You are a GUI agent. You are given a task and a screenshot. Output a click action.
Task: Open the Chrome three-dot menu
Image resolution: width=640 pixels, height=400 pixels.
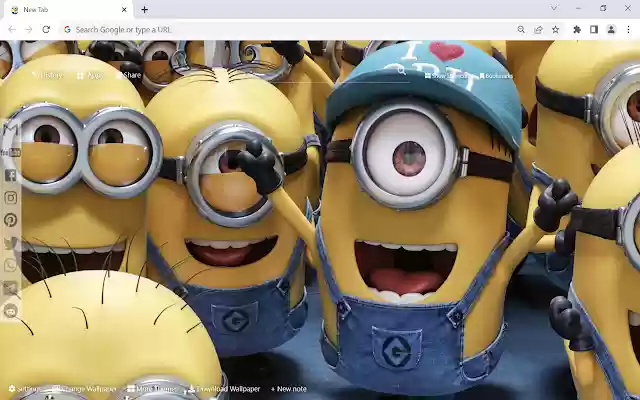(628, 29)
